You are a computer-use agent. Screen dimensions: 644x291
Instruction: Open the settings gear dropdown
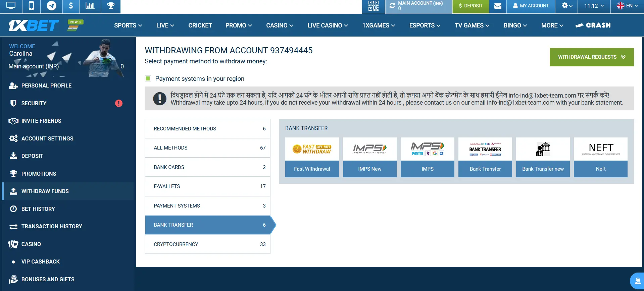566,6
